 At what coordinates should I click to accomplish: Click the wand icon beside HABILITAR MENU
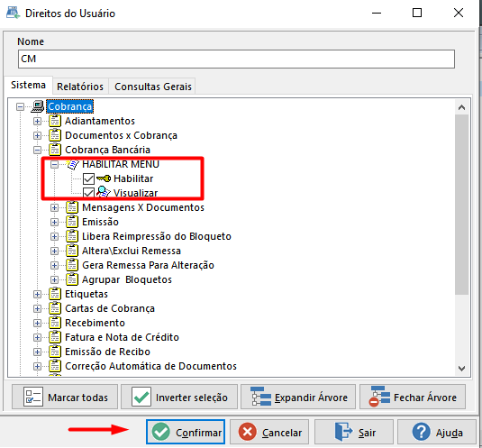pyautogui.click(x=72, y=164)
